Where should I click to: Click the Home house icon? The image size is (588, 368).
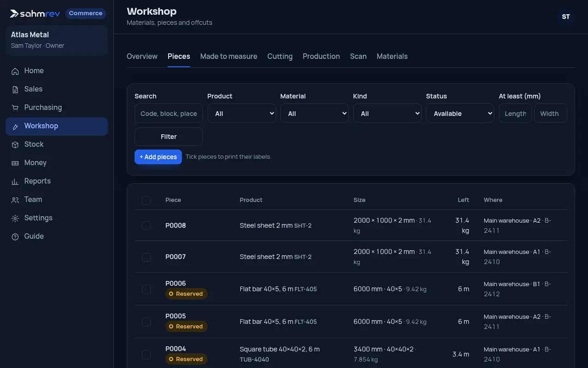pos(15,71)
